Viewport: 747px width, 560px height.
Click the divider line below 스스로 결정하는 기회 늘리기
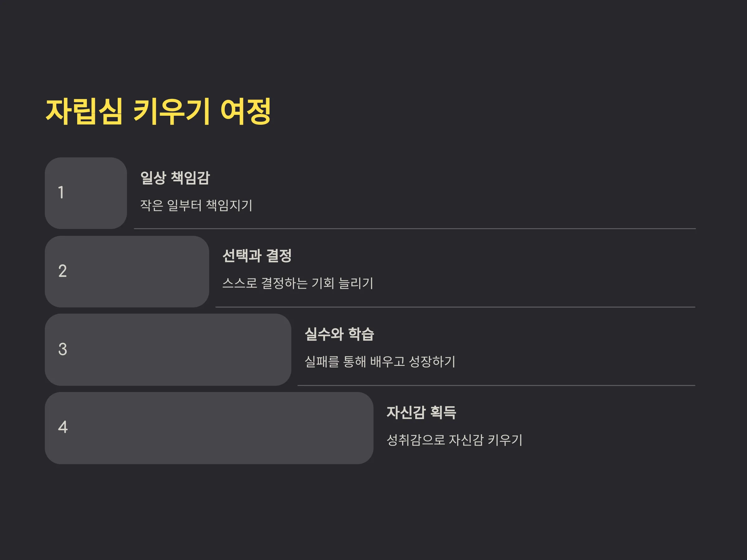pyautogui.click(x=455, y=307)
